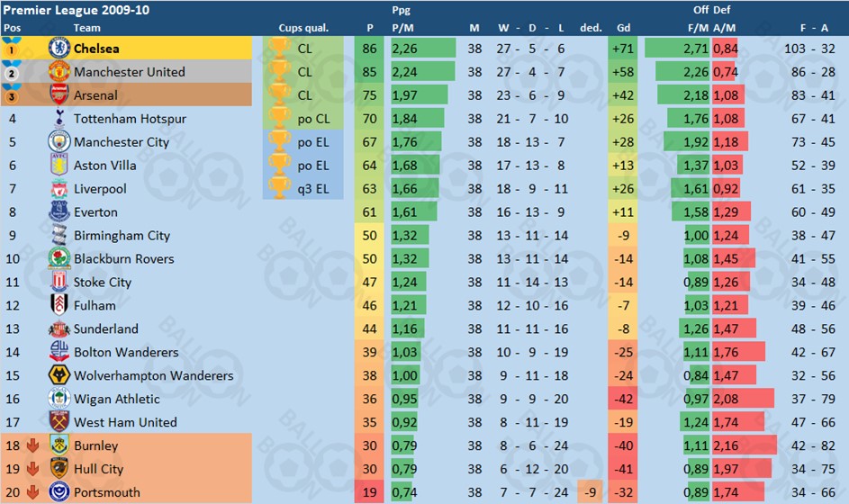Click the Portsmouth club crest
Image resolution: width=849 pixels, height=504 pixels.
[x=59, y=492]
